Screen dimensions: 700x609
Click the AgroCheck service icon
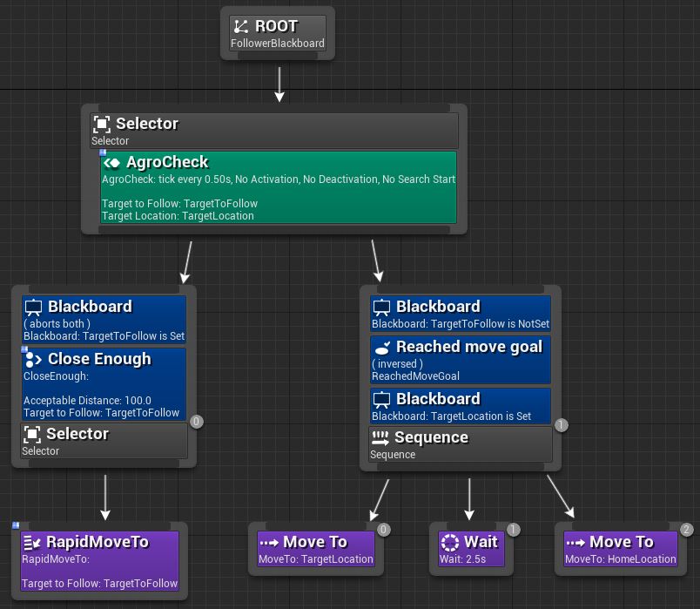pos(111,163)
